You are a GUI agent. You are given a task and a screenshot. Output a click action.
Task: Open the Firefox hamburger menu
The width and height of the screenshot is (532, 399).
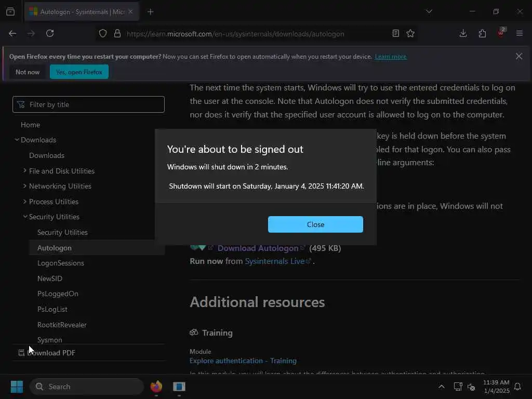[x=520, y=33]
